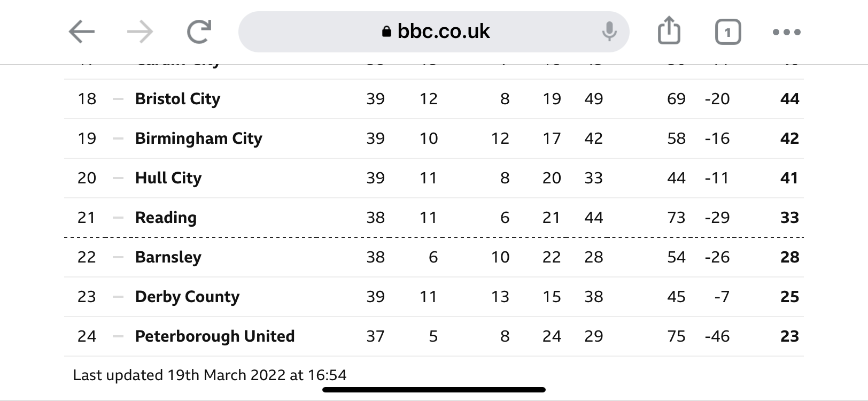Tap the padlock icon in address bar
The width and height of the screenshot is (868, 401).
coord(387,32)
